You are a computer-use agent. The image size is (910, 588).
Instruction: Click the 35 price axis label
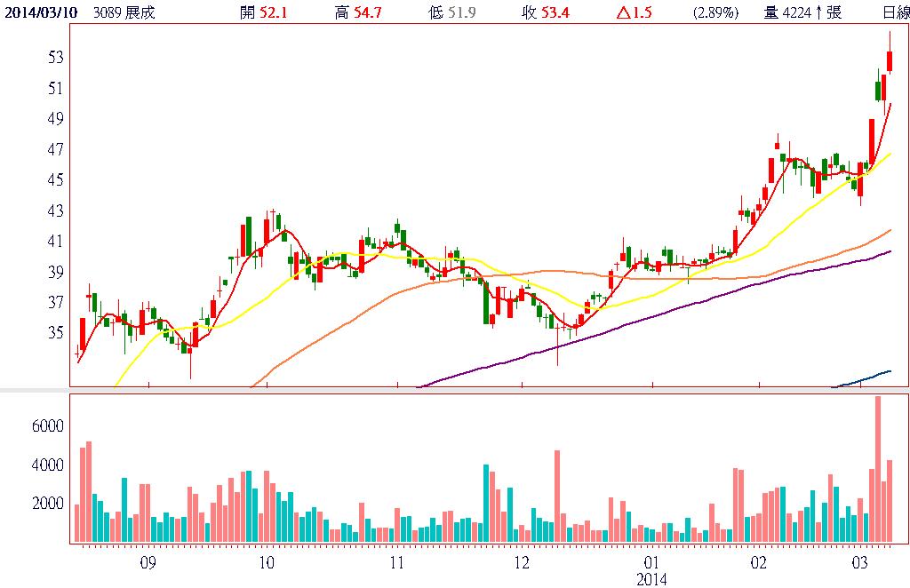coord(55,333)
